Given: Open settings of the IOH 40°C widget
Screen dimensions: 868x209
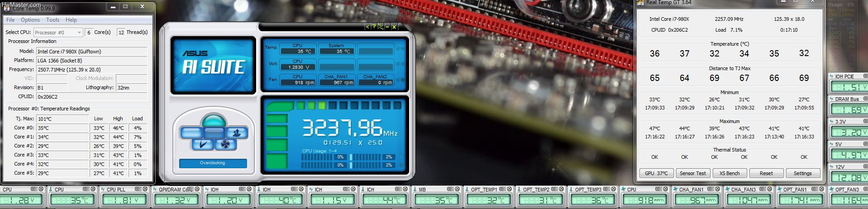Looking at the screenshot, I should pyautogui.click(x=294, y=189).
